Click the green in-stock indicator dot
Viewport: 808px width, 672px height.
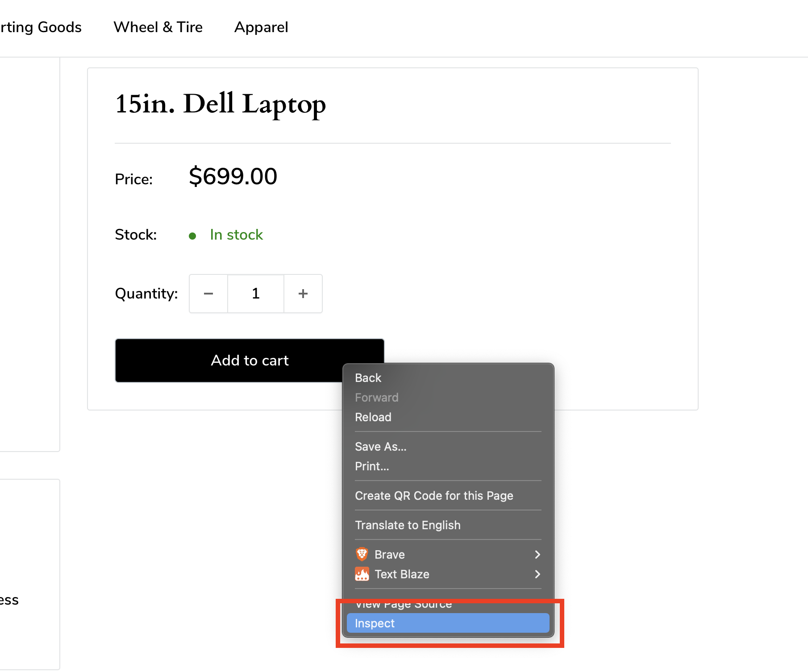point(192,236)
